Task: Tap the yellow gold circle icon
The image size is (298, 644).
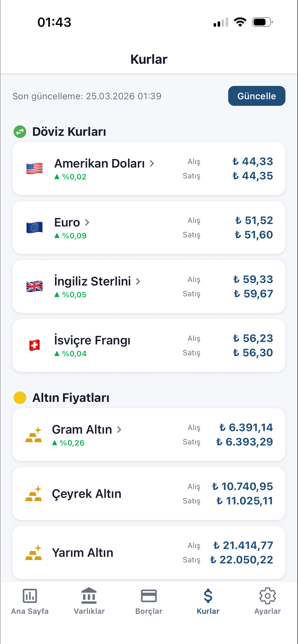Action: tap(20, 398)
